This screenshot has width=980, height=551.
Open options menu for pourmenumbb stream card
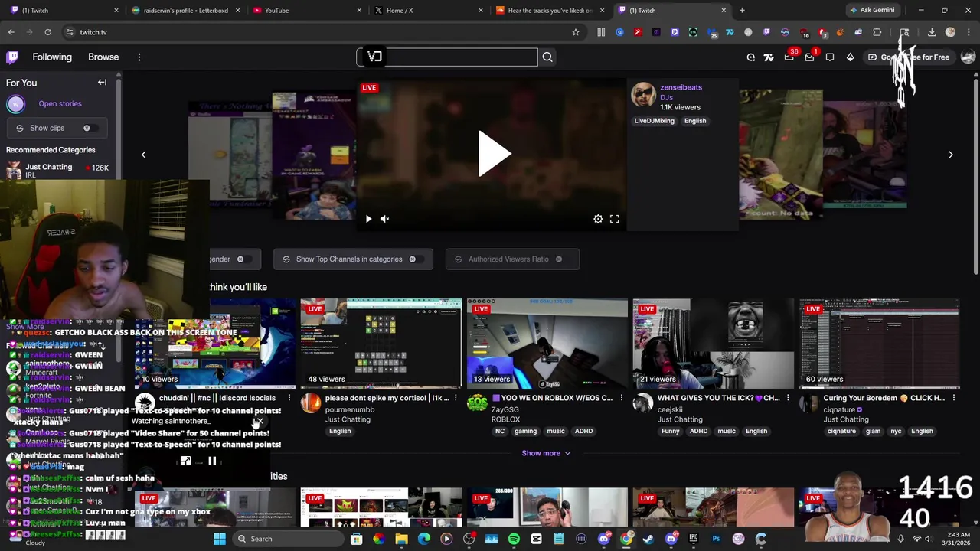pos(456,398)
